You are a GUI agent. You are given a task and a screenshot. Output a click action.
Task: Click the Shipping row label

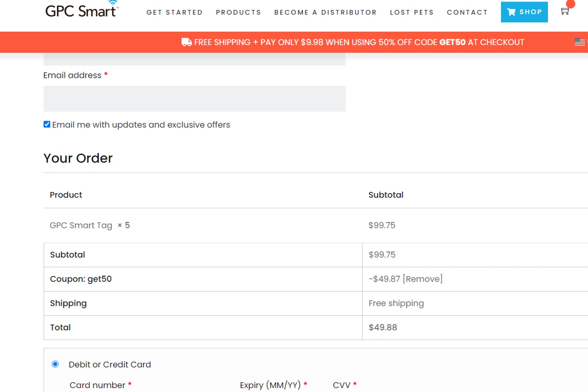pyautogui.click(x=68, y=303)
